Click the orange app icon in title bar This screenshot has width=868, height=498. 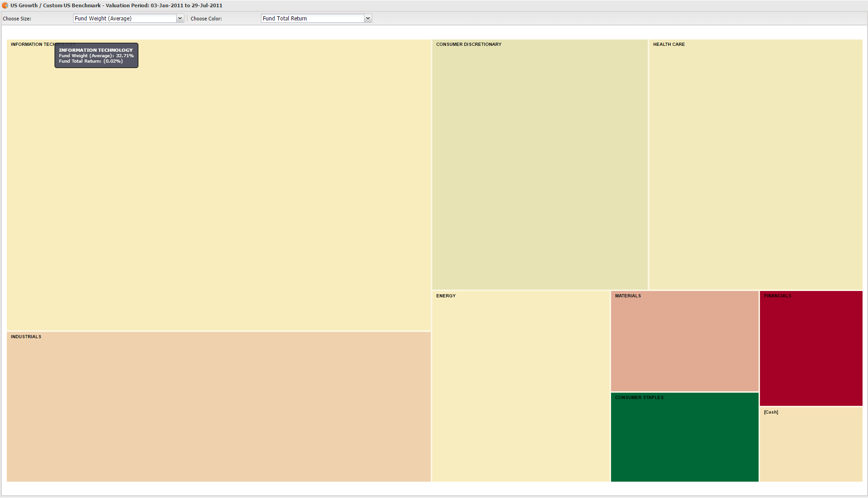pyautogui.click(x=5, y=5)
